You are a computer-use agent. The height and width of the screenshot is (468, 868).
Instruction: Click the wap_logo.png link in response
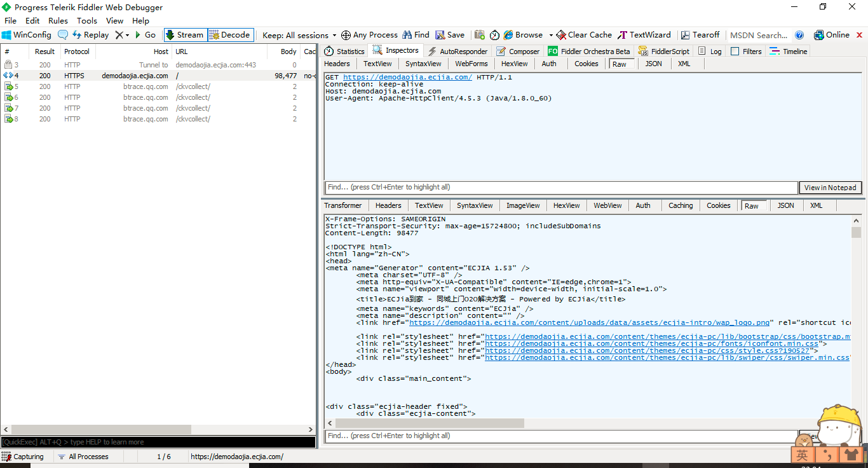pyautogui.click(x=590, y=322)
